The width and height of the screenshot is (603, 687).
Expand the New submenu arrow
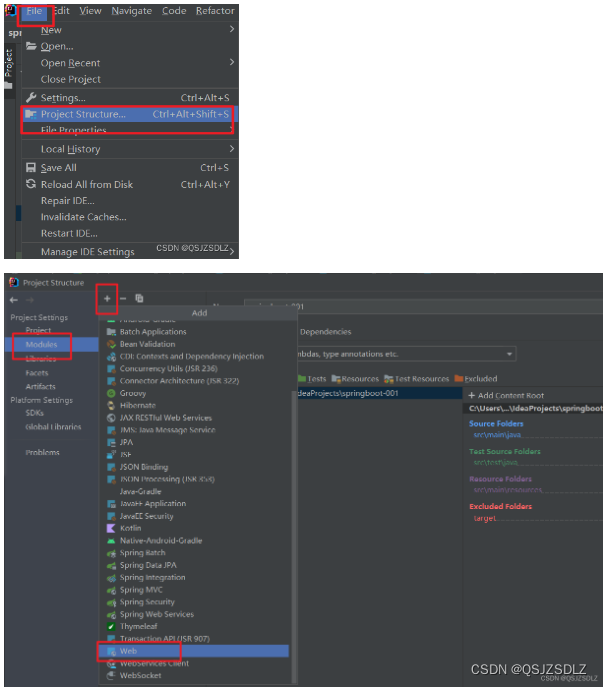pos(232,29)
